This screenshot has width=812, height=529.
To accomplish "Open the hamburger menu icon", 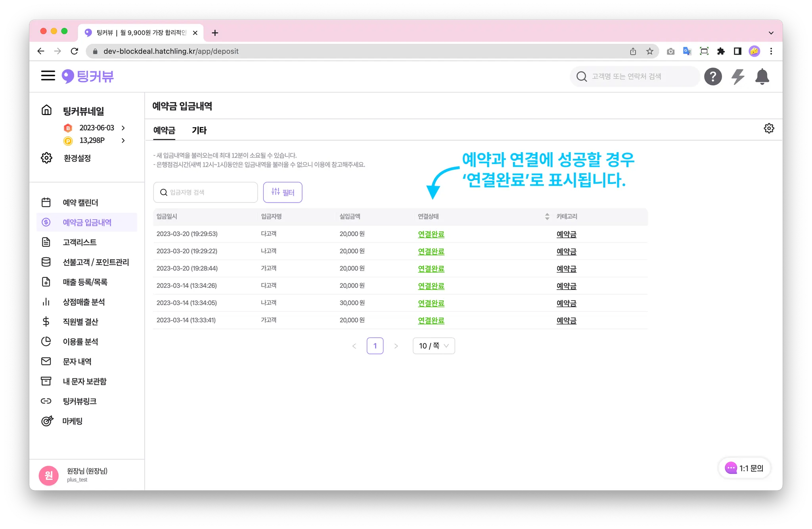I will tap(48, 76).
